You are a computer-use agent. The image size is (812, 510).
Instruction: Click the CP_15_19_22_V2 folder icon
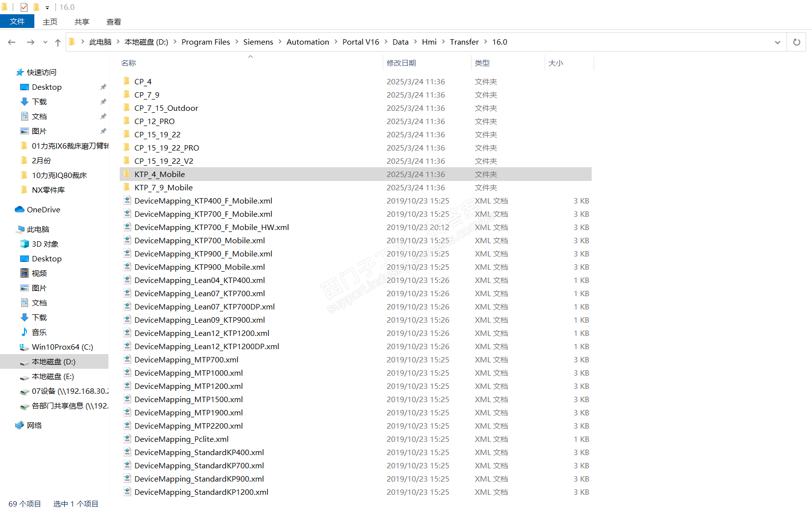127,161
